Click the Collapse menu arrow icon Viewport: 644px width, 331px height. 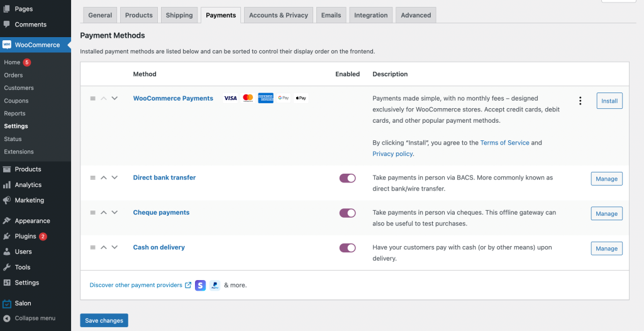coord(6,318)
